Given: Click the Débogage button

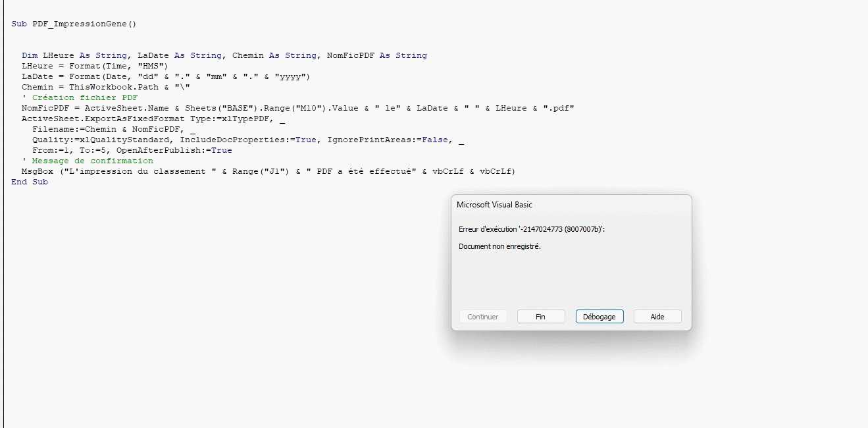Looking at the screenshot, I should (x=600, y=317).
